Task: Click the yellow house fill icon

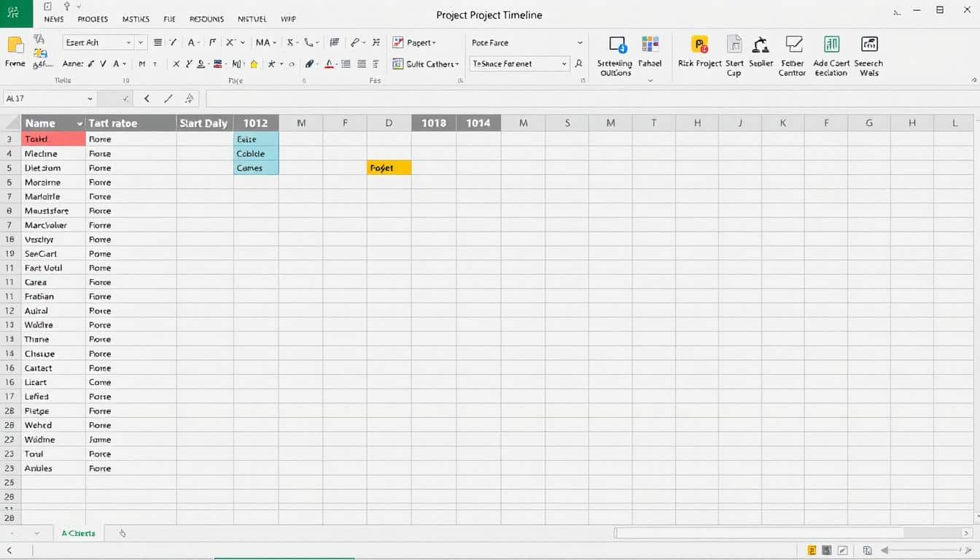Action: [254, 64]
